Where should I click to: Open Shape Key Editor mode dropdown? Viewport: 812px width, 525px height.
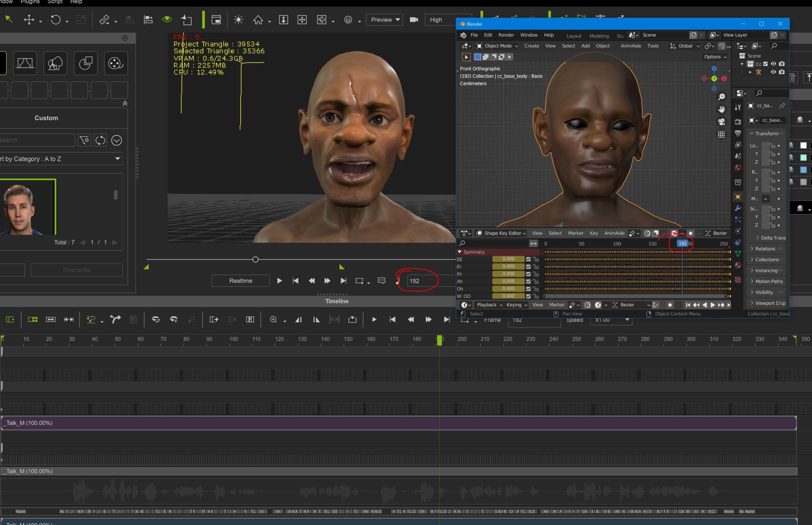[x=501, y=233]
